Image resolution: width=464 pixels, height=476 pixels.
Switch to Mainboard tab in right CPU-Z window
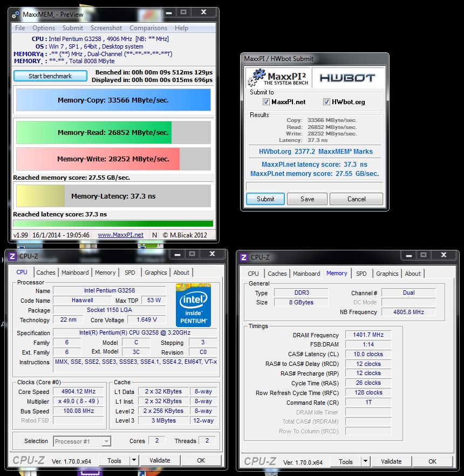(x=306, y=274)
